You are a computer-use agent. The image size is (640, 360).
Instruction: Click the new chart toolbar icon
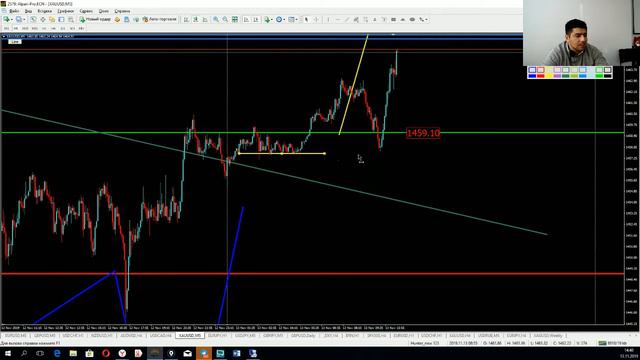7,19
